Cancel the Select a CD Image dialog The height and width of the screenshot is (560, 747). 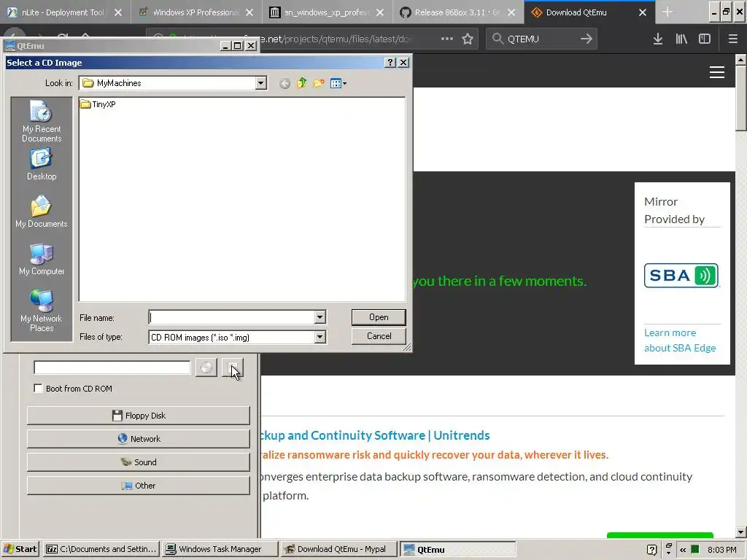tap(379, 336)
